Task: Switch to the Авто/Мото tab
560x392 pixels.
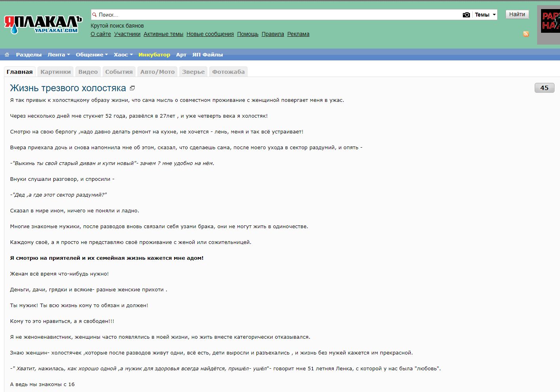Action: pyautogui.click(x=158, y=72)
